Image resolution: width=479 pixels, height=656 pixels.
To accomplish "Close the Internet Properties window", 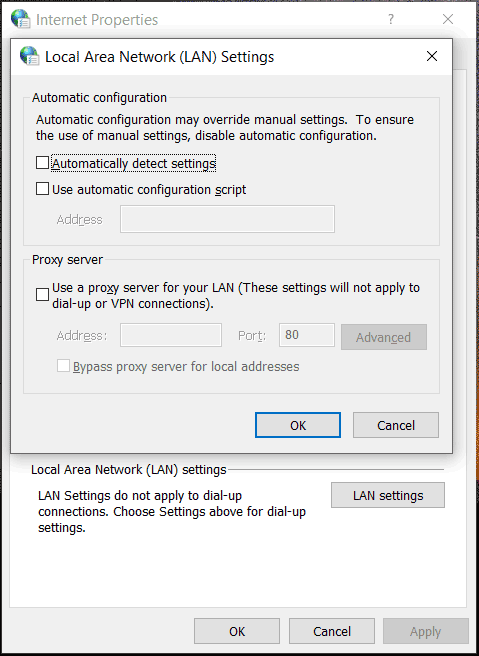I will click(x=448, y=19).
